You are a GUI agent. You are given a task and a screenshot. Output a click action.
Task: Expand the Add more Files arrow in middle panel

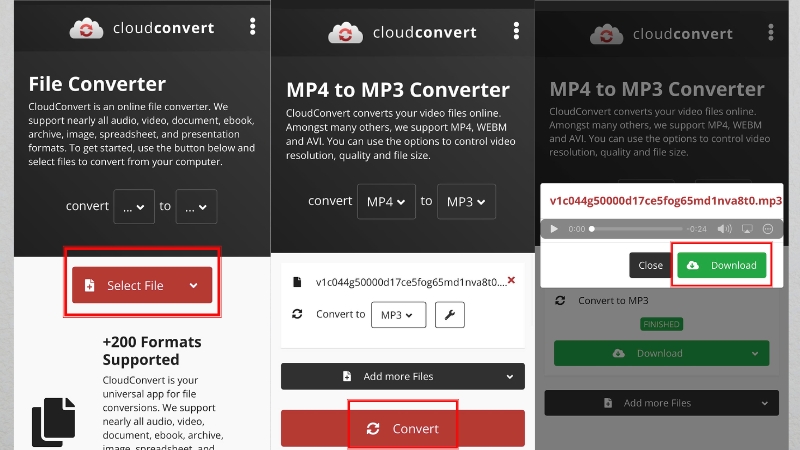pos(510,377)
